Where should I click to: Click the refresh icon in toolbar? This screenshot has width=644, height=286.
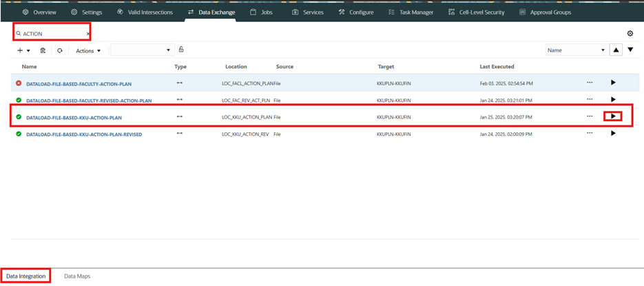pyautogui.click(x=60, y=50)
